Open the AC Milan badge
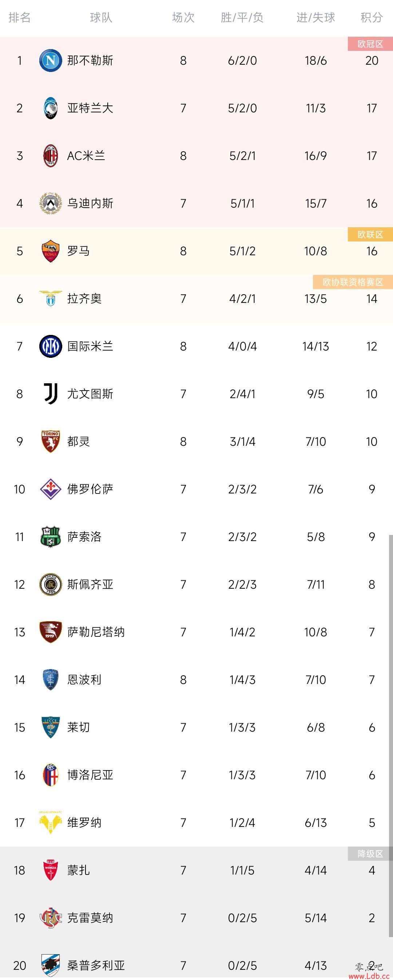Image resolution: width=393 pixels, height=980 pixels. (51, 156)
